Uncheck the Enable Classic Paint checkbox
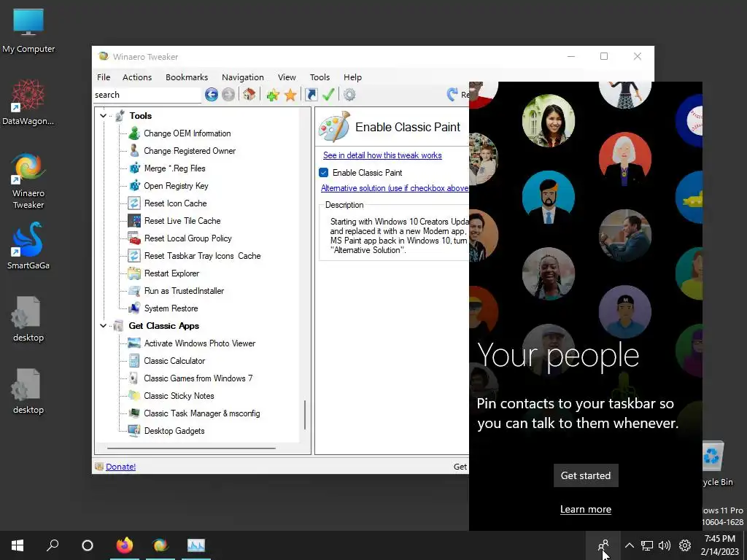This screenshot has height=560, width=747. coord(323,173)
